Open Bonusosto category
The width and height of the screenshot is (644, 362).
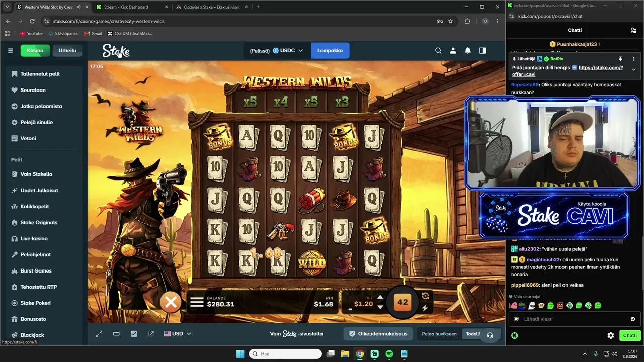(x=44, y=319)
